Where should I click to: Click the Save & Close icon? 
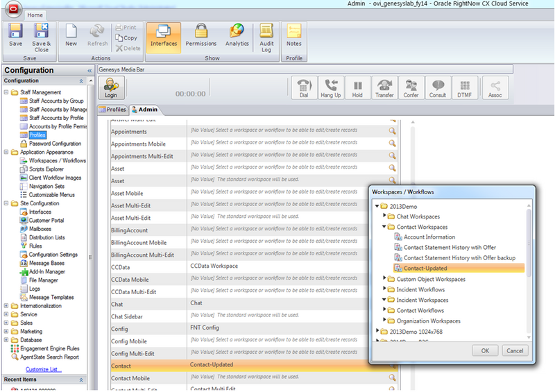(x=41, y=37)
